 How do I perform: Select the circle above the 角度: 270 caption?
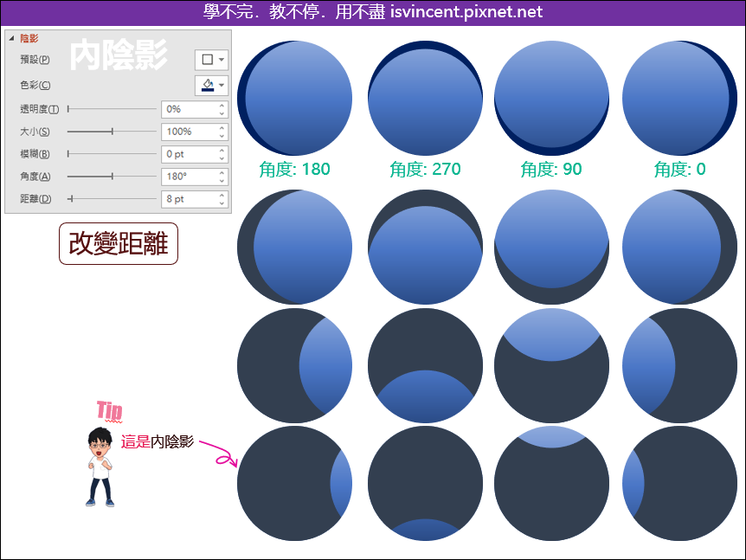pyautogui.click(x=425, y=98)
